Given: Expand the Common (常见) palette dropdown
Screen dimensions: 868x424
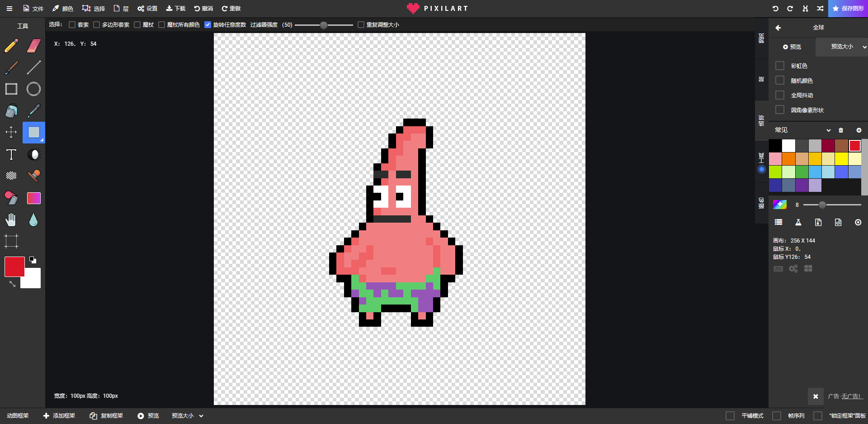Looking at the screenshot, I should point(802,130).
